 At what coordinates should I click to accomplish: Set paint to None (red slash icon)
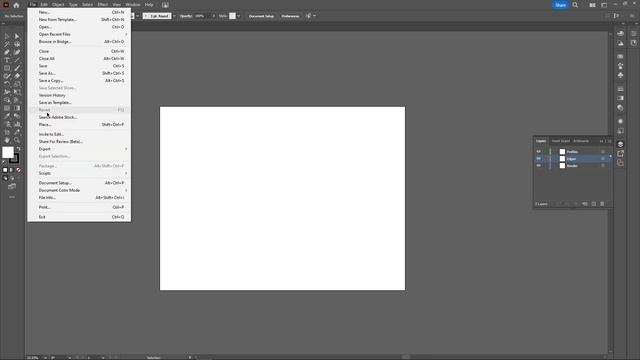point(18,170)
